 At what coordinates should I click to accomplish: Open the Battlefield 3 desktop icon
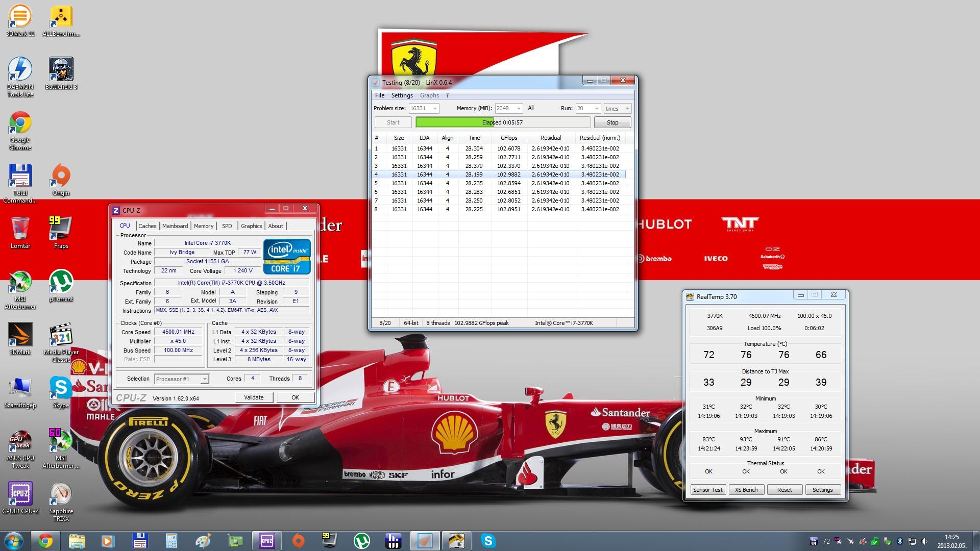point(61,73)
